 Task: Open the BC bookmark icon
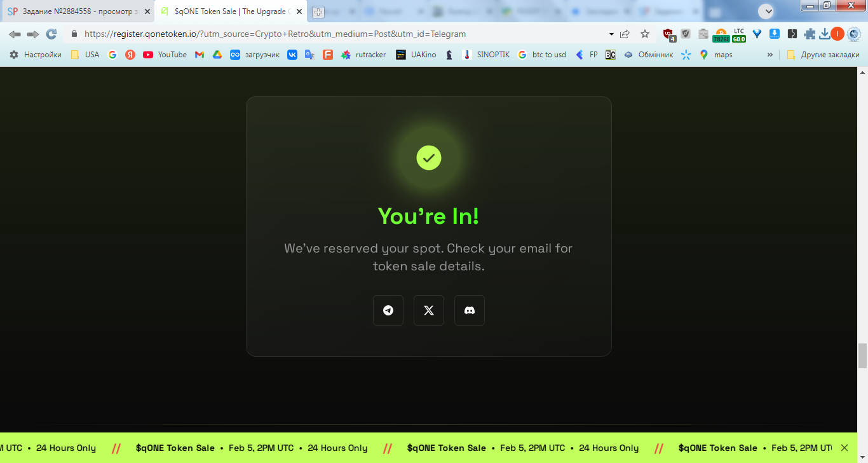611,55
